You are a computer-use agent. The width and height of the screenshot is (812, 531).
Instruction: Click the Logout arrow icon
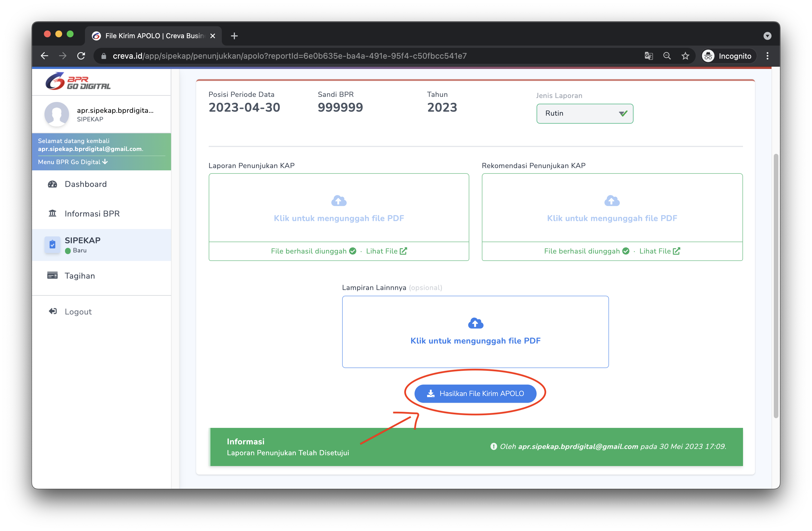(52, 311)
